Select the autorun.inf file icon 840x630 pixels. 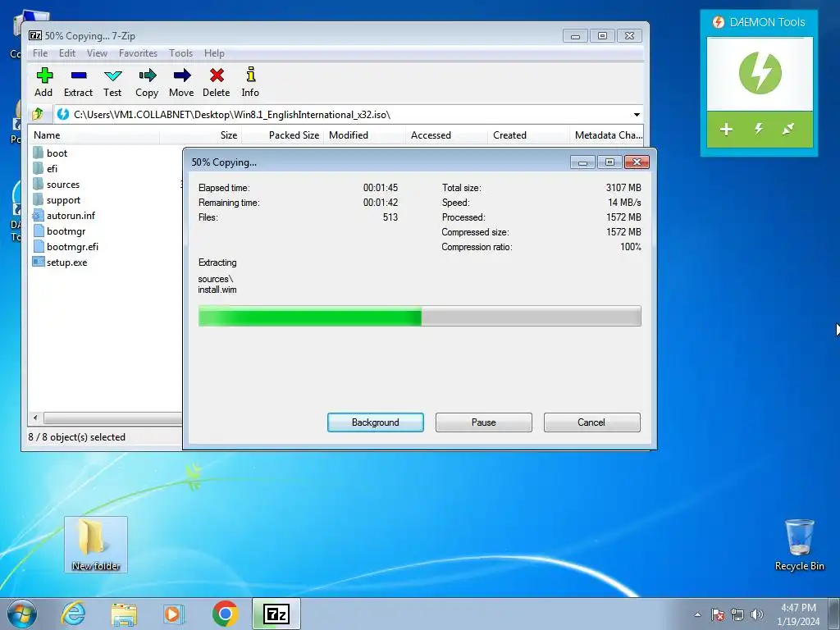pos(38,216)
